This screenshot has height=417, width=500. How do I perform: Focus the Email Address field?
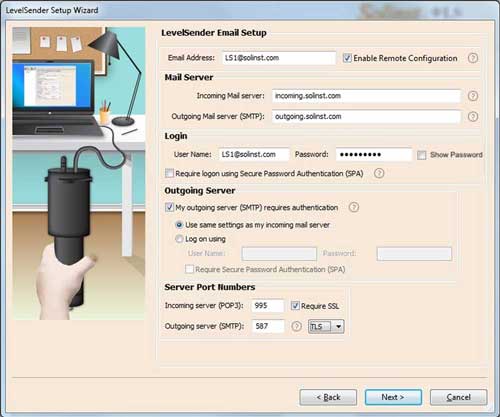279,58
